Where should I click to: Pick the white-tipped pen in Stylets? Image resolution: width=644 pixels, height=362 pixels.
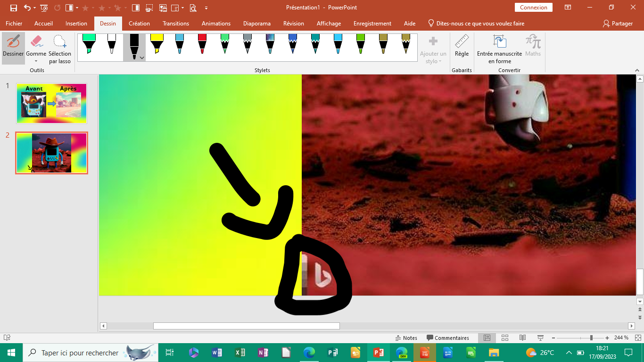(112, 44)
